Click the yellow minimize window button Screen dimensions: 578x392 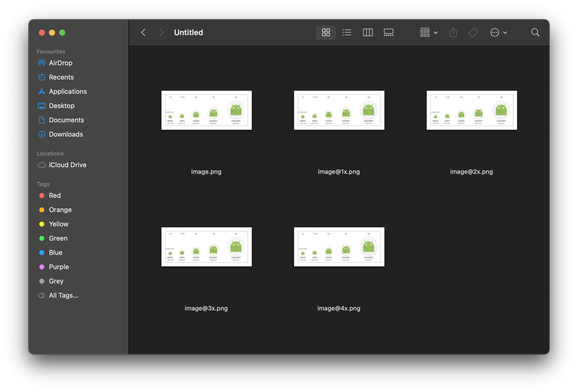pos(52,33)
